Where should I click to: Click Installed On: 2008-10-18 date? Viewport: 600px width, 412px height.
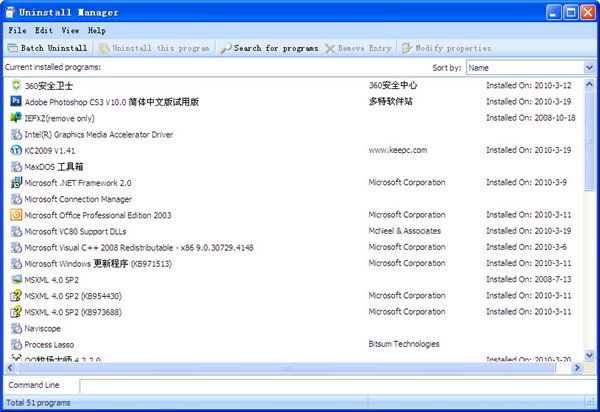(531, 117)
